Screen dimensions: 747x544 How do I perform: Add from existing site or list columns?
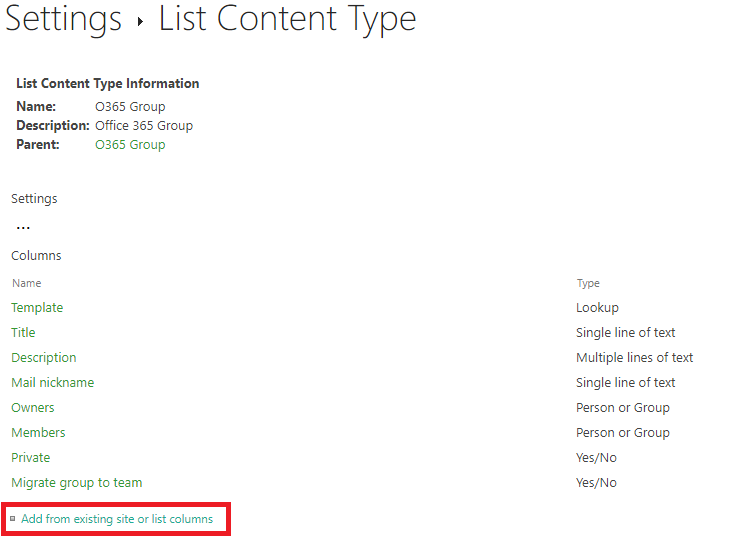(x=117, y=519)
